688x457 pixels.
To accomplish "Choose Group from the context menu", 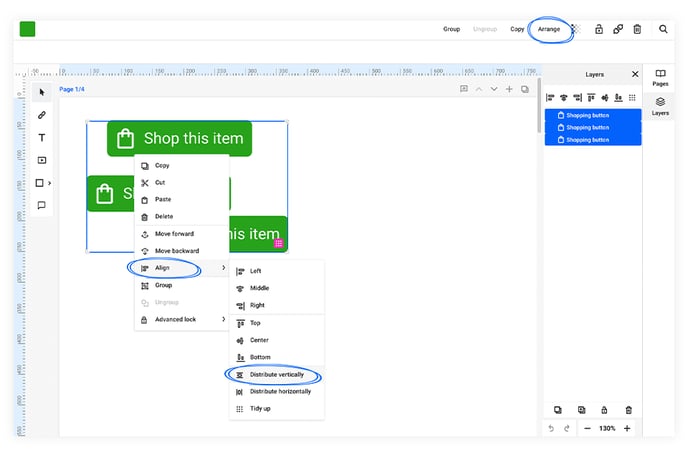I will point(182,285).
